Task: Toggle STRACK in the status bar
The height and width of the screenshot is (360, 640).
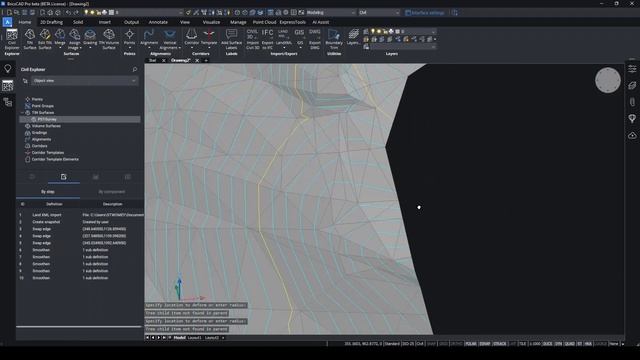Action: pyautogui.click(x=500, y=344)
